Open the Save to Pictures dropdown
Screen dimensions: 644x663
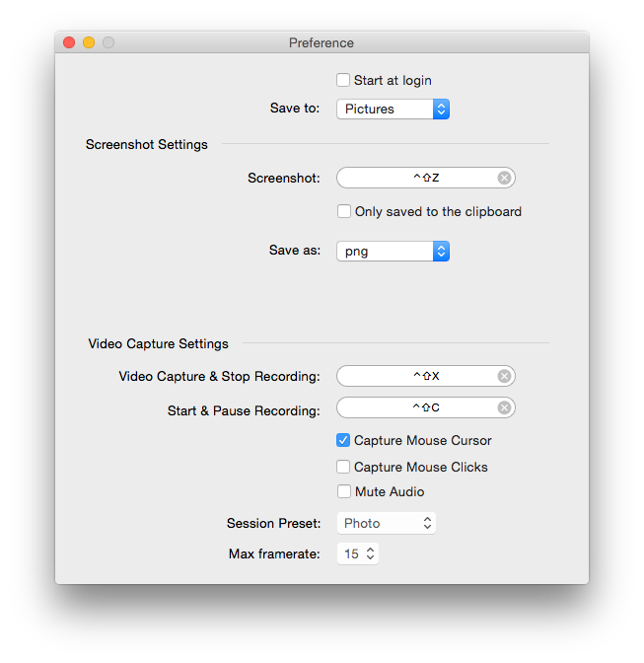[393, 110]
